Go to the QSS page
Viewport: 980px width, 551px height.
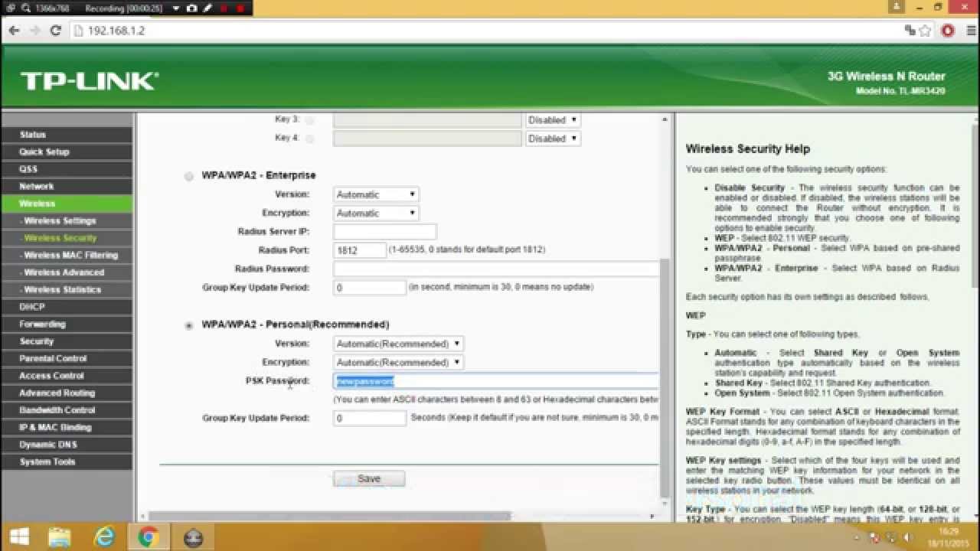coord(67,169)
